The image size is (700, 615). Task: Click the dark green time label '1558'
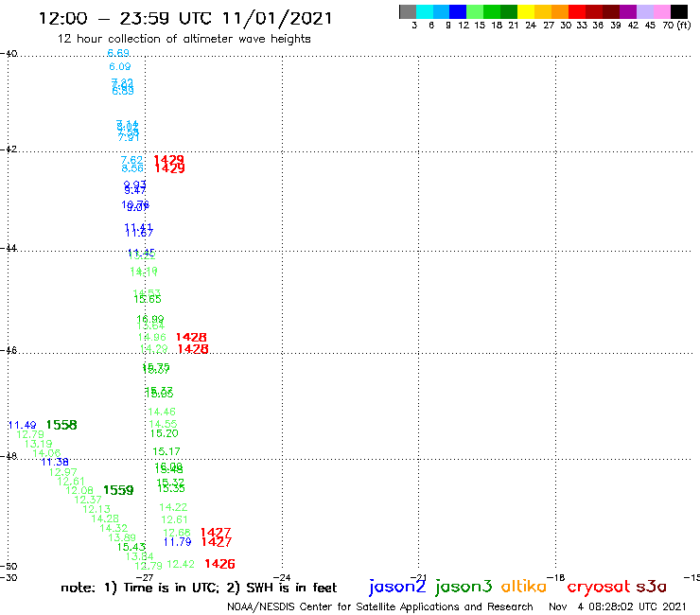(x=61, y=425)
